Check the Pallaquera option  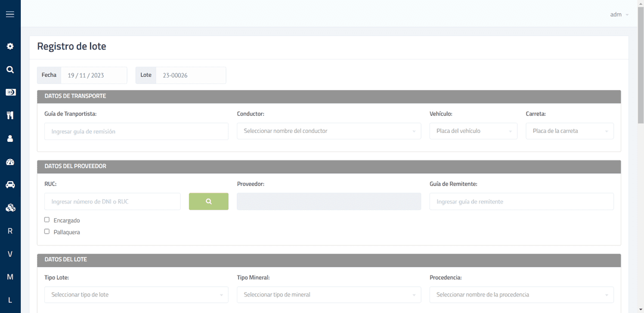coord(47,231)
